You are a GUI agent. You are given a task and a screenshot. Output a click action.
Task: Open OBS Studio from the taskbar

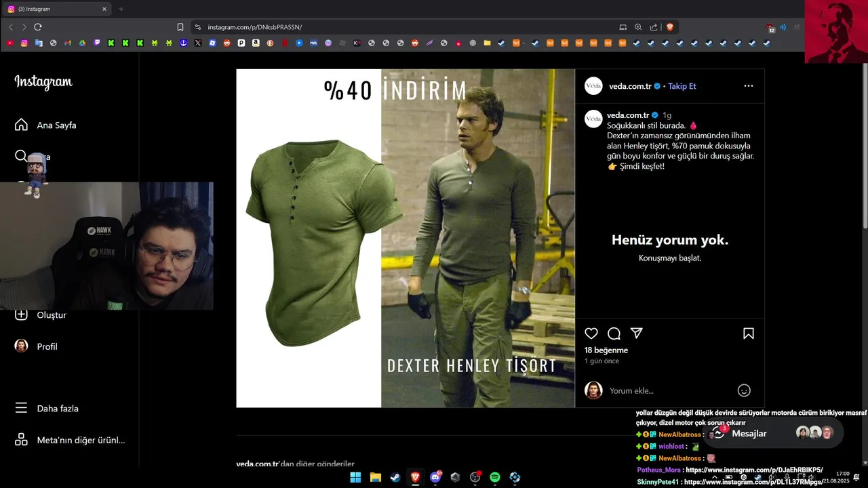pos(475,477)
